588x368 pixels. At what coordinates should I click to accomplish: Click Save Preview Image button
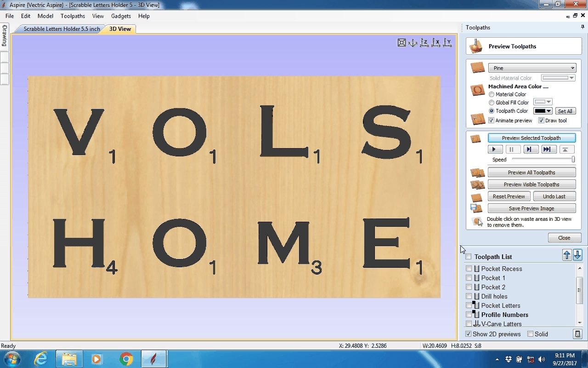coord(531,208)
